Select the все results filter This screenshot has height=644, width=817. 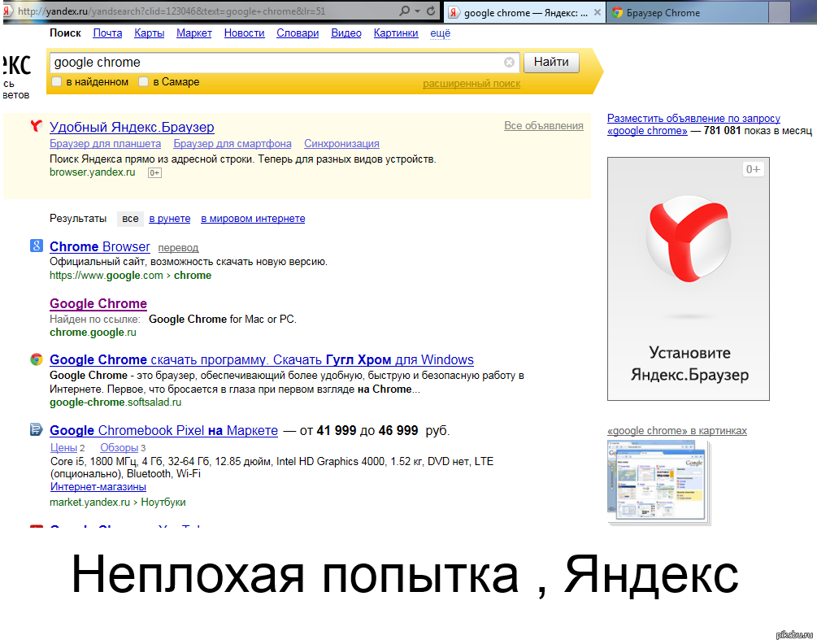(x=130, y=219)
